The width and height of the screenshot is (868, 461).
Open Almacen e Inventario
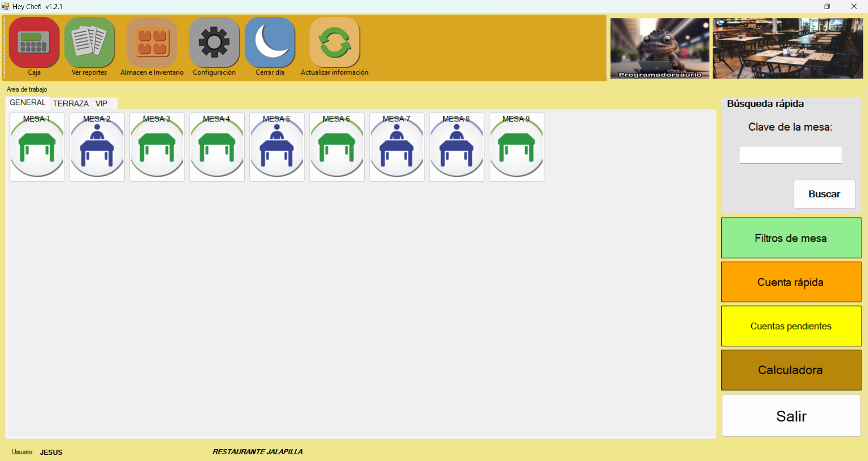click(x=152, y=42)
